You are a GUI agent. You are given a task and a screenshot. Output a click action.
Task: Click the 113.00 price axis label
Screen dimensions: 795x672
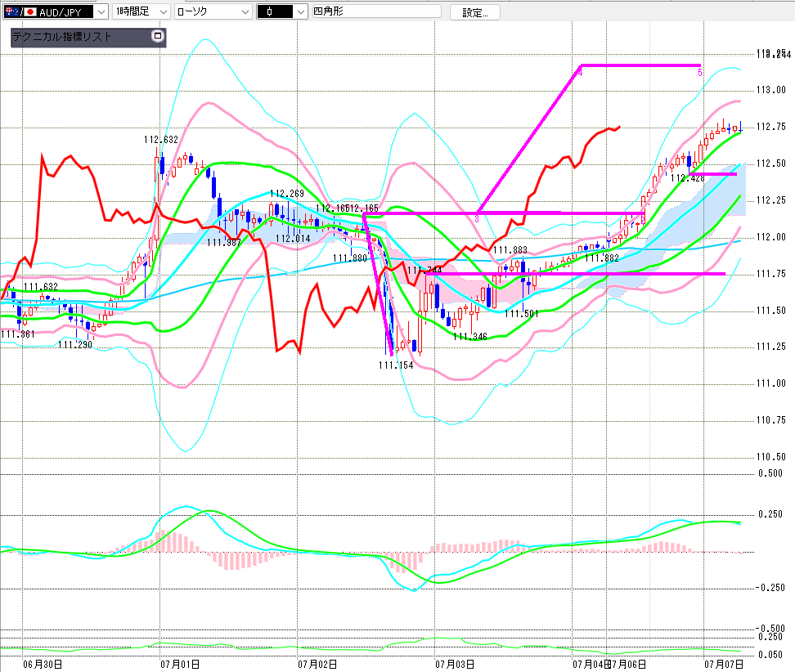click(770, 90)
